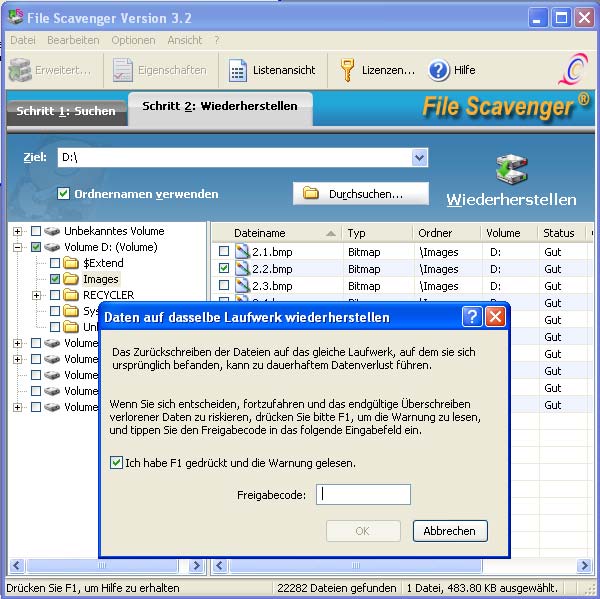The height and width of the screenshot is (599, 600).
Task: Switch to Schritt 1: Suchen tab
Action: (67, 111)
